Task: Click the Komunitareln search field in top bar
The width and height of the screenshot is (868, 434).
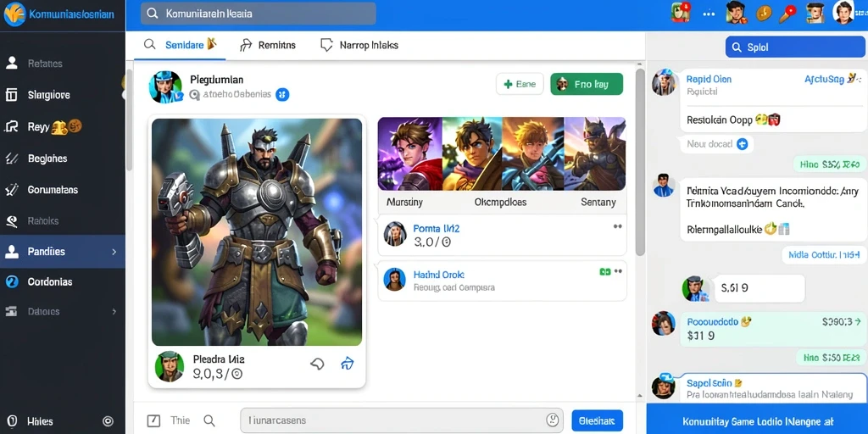Action: [259, 14]
